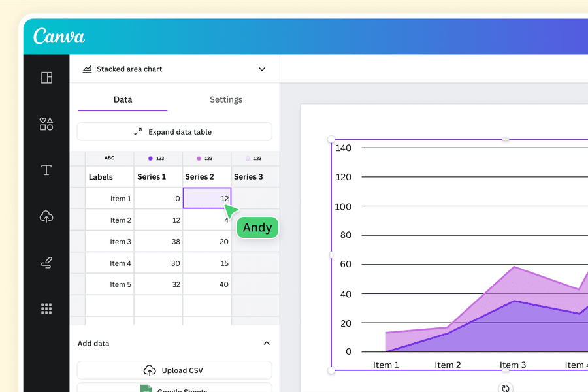The image size is (588, 392).
Task: Select the Series 1 value 32 cell
Action: point(158,284)
